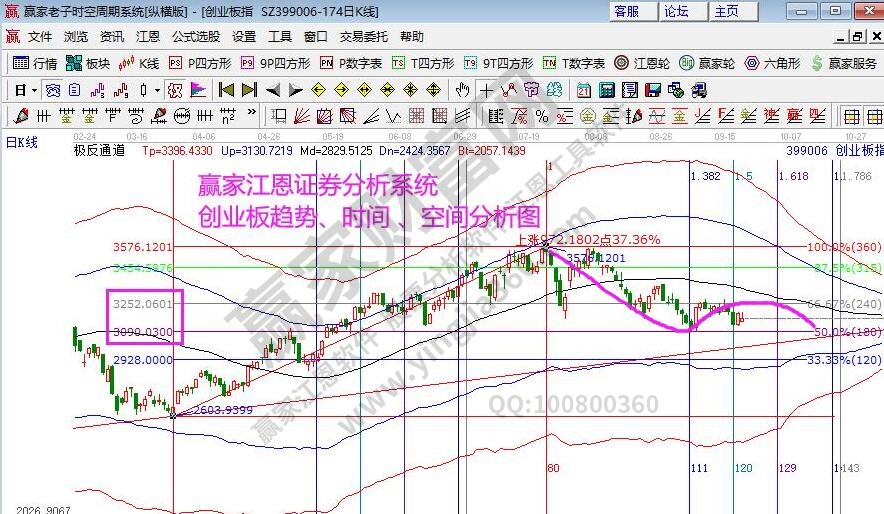This screenshot has height=514, width=884.
Task: Click the 111 time cycle marker on the chart
Action: (x=698, y=468)
